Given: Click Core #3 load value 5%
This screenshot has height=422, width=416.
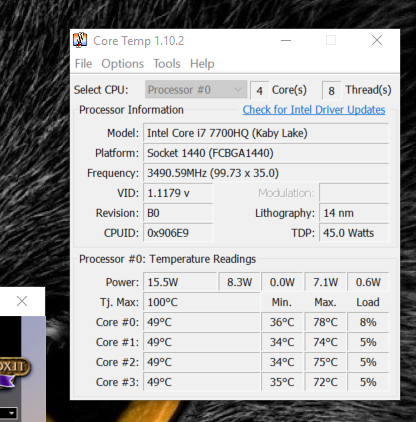Looking at the screenshot, I should tap(368, 382).
